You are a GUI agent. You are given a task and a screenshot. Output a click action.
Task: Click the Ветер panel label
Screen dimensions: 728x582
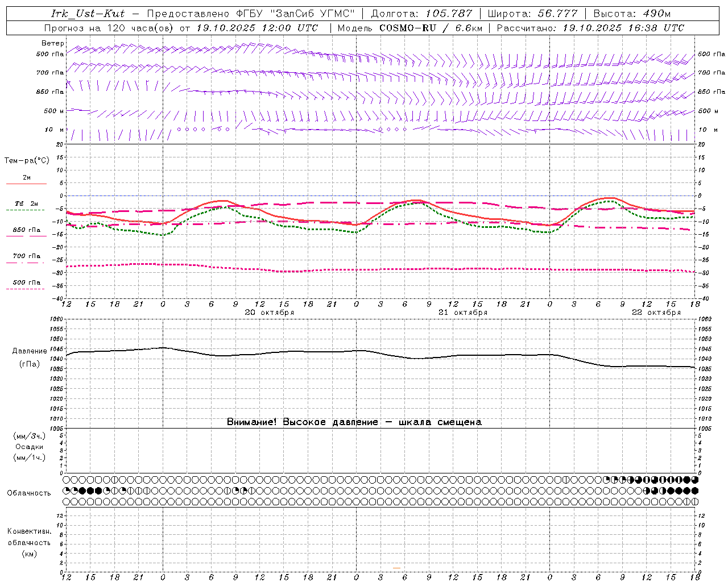(53, 43)
